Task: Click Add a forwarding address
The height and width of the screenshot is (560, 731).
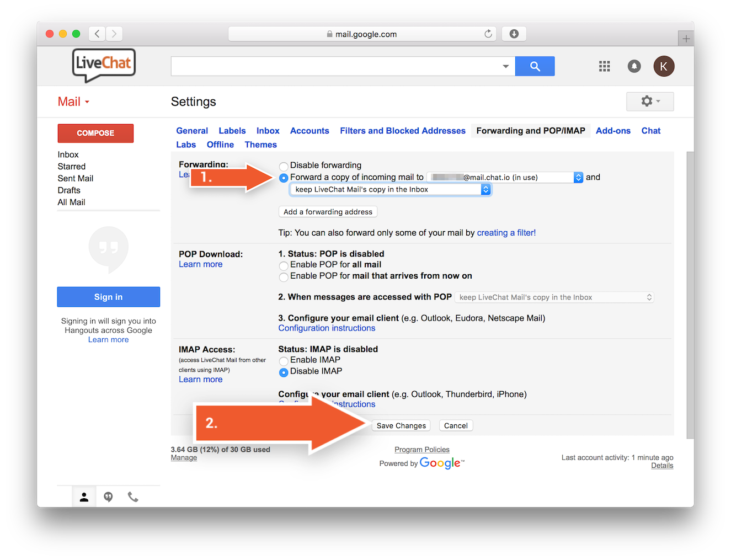Action: coord(328,212)
